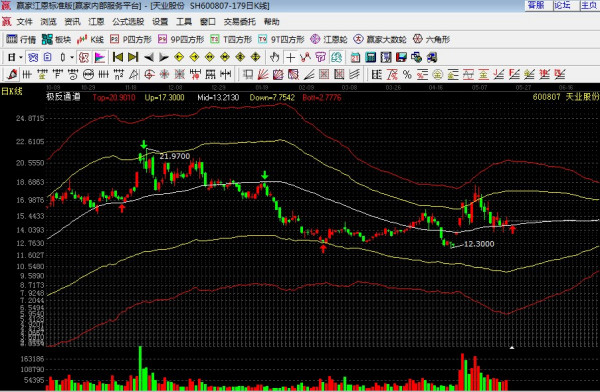Image resolution: width=600 pixels, height=392 pixels.
Task: Toggle the crosshair cursor tool
Action: (x=290, y=57)
